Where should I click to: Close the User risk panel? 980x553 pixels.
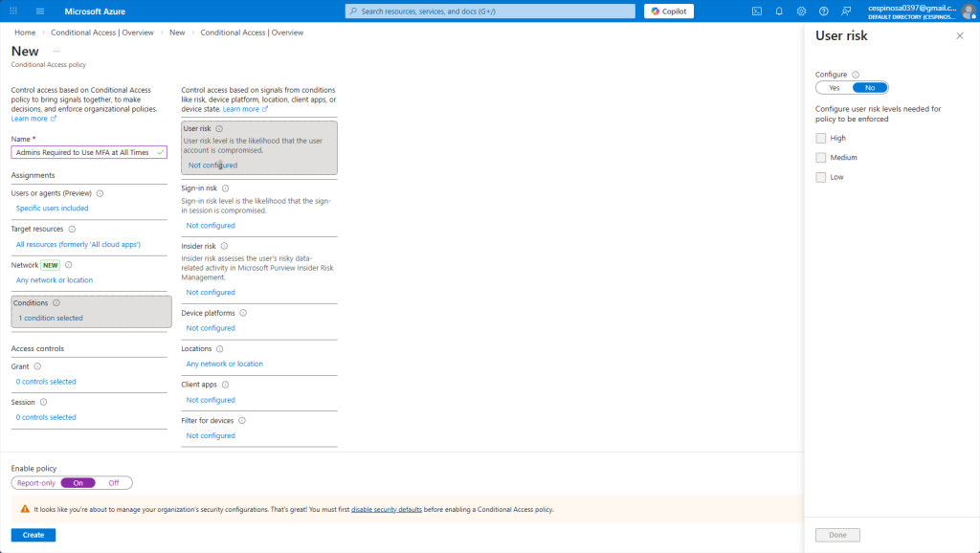[960, 35]
